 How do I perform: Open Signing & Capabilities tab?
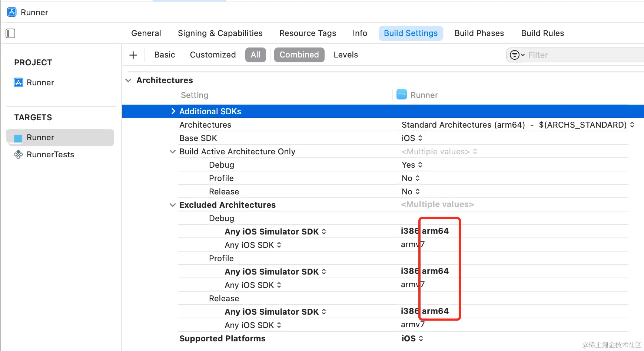(220, 33)
